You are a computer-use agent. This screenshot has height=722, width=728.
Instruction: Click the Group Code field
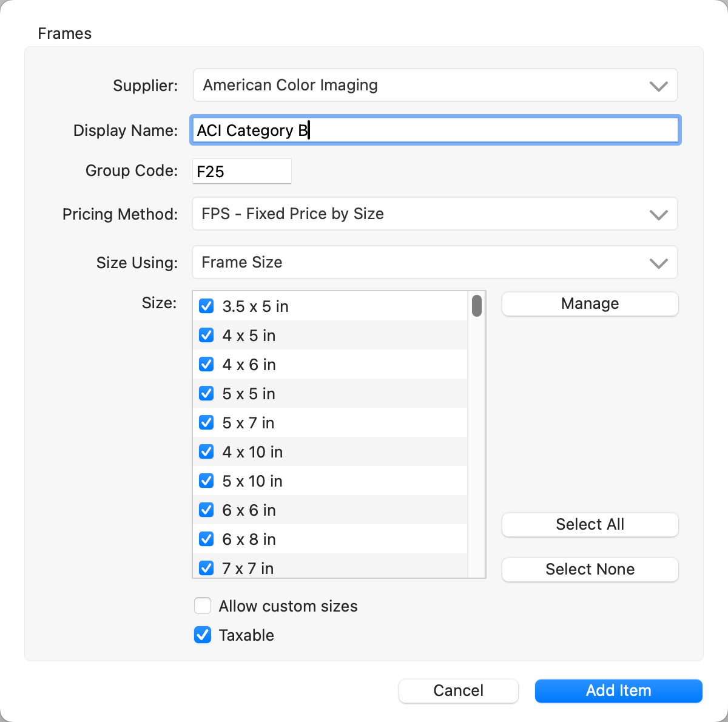(242, 172)
